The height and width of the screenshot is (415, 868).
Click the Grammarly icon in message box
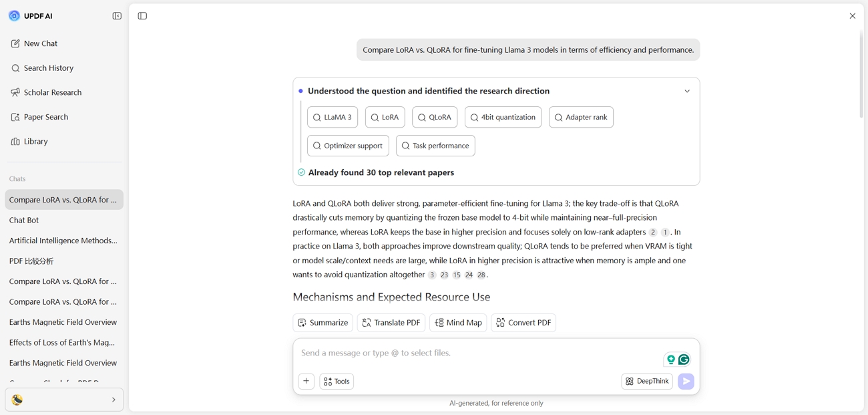(684, 360)
